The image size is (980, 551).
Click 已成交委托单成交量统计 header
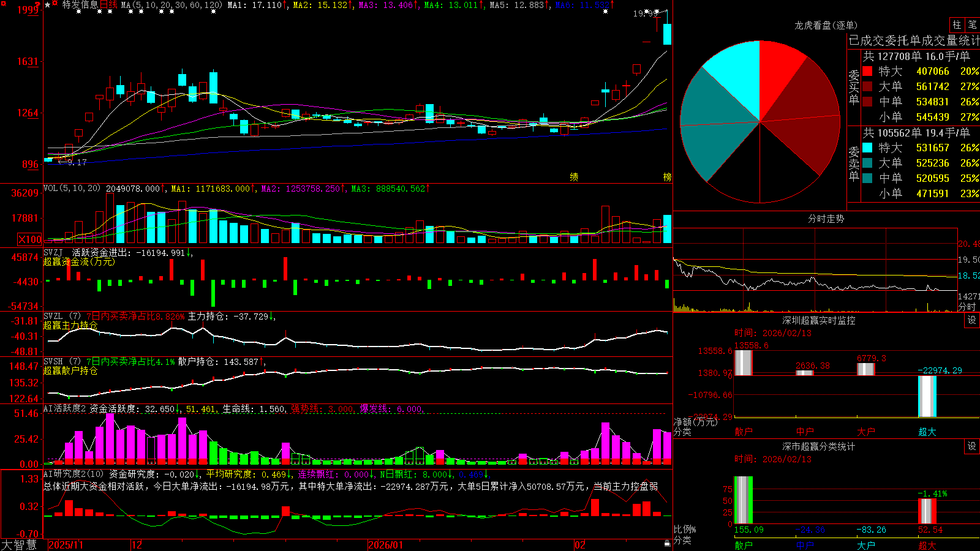[x=914, y=40]
